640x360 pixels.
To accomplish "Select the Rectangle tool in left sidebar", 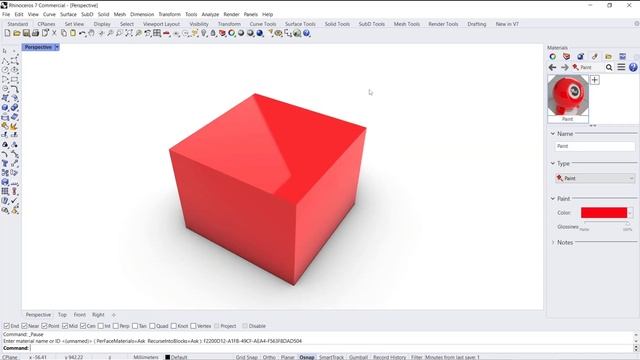I will click(15, 80).
